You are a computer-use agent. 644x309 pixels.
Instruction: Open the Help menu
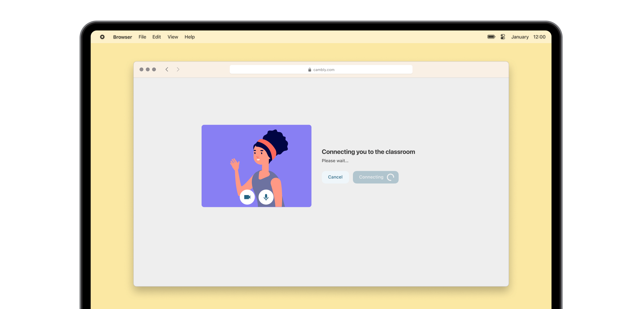click(190, 37)
